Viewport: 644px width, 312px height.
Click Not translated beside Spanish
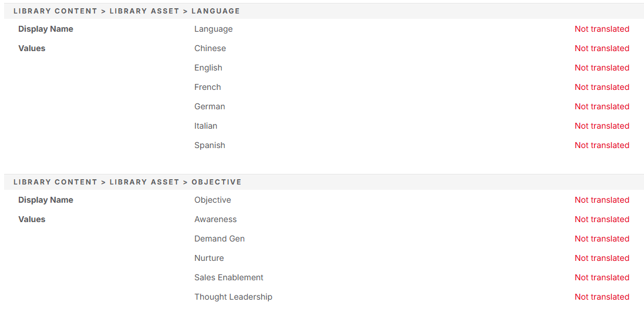tap(602, 145)
